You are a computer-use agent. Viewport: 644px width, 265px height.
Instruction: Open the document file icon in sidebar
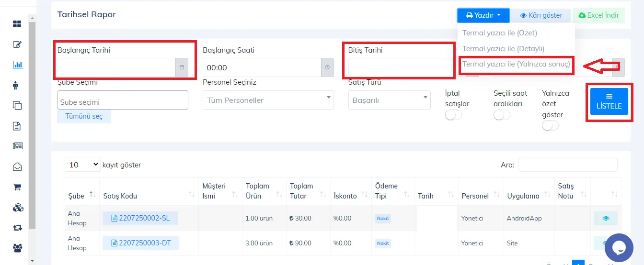[17, 126]
